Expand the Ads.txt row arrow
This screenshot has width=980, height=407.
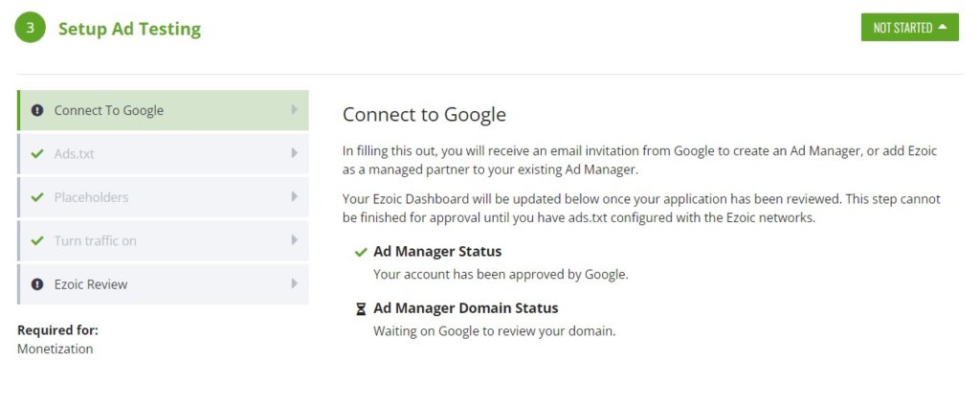point(295,153)
